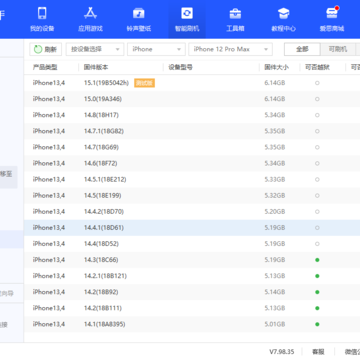The width and height of the screenshot is (360, 360).
Task: Click the grey jailbreak circle for 14.6(18F72)
Action: point(317,163)
